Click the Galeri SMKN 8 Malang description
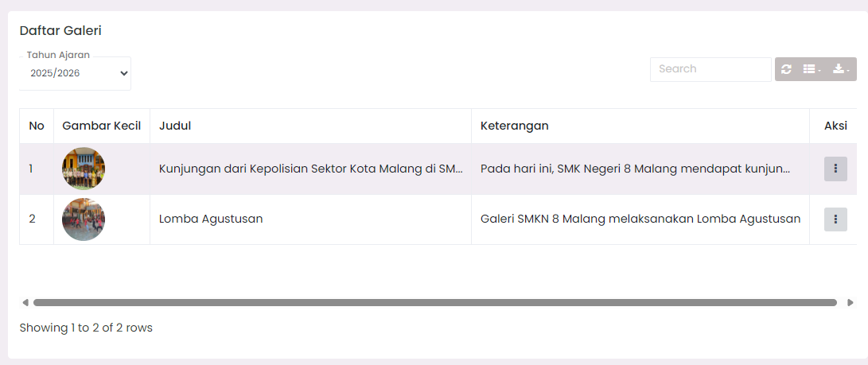868x365 pixels. pyautogui.click(x=640, y=219)
